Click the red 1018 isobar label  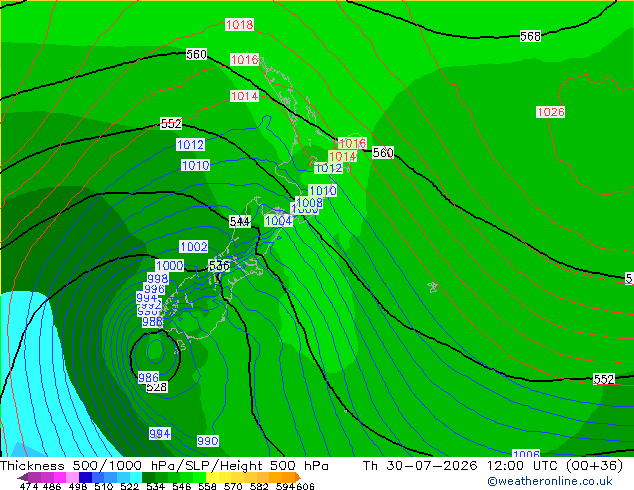(239, 25)
